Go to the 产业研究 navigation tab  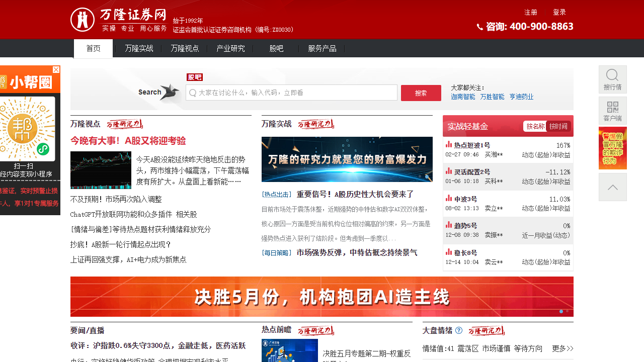pyautogui.click(x=230, y=48)
